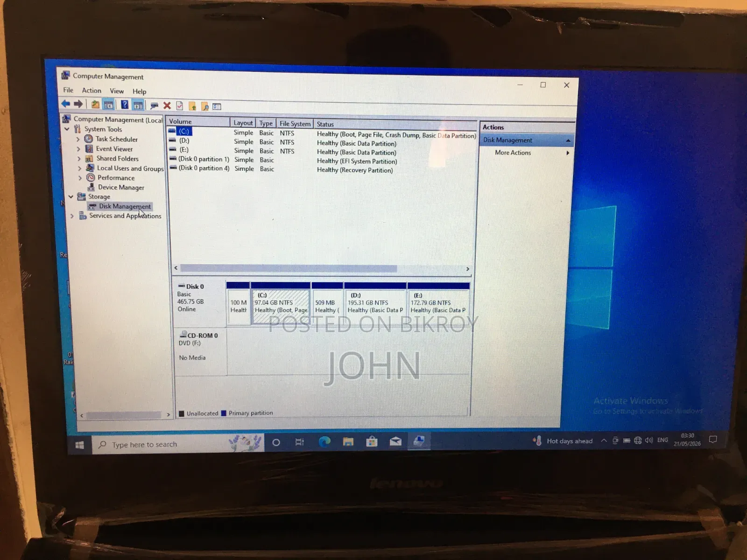Expand More Actions submenu arrow
This screenshot has height=560, width=747.
click(x=568, y=153)
